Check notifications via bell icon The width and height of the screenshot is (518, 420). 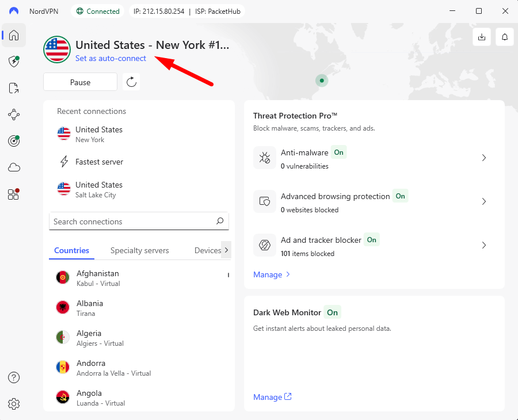coord(505,36)
